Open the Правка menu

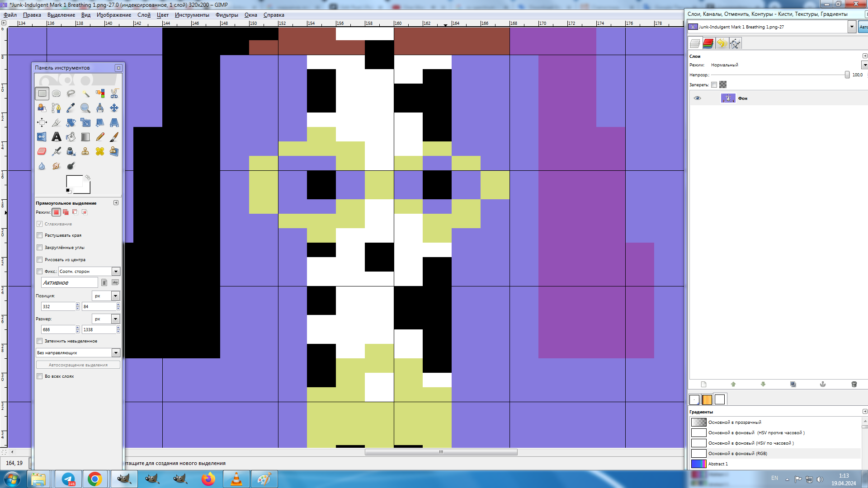[32, 15]
